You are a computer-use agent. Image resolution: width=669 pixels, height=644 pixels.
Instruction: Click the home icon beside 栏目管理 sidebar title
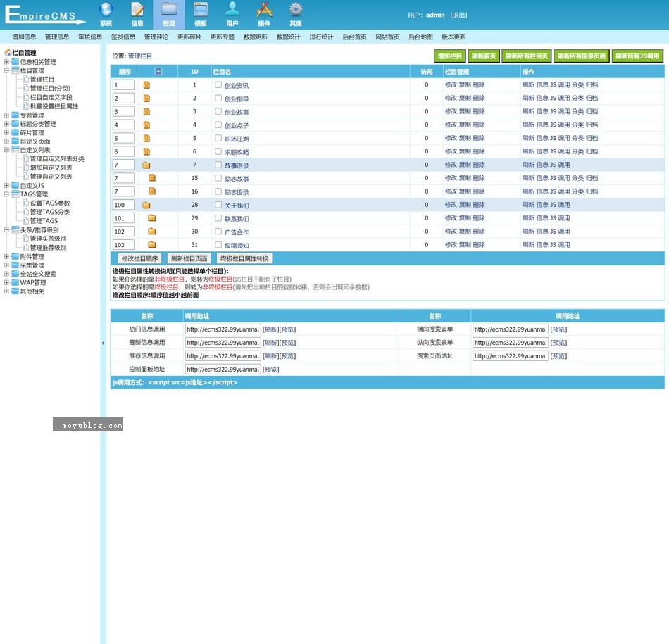pyautogui.click(x=8, y=53)
